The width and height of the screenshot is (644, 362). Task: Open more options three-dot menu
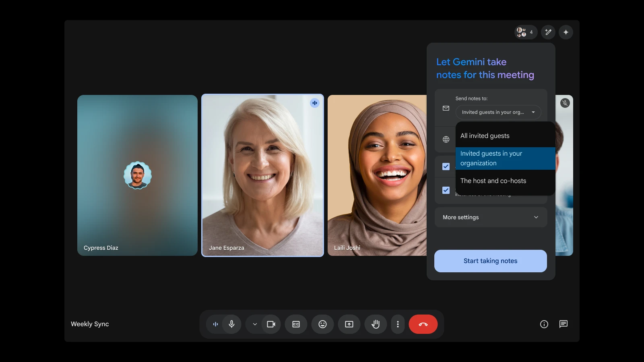398,324
